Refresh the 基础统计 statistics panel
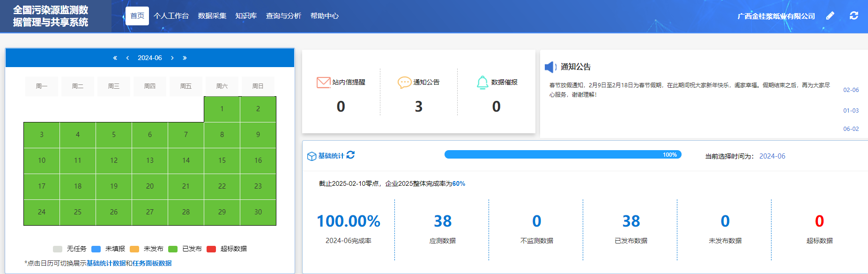868x274 pixels. click(x=350, y=155)
